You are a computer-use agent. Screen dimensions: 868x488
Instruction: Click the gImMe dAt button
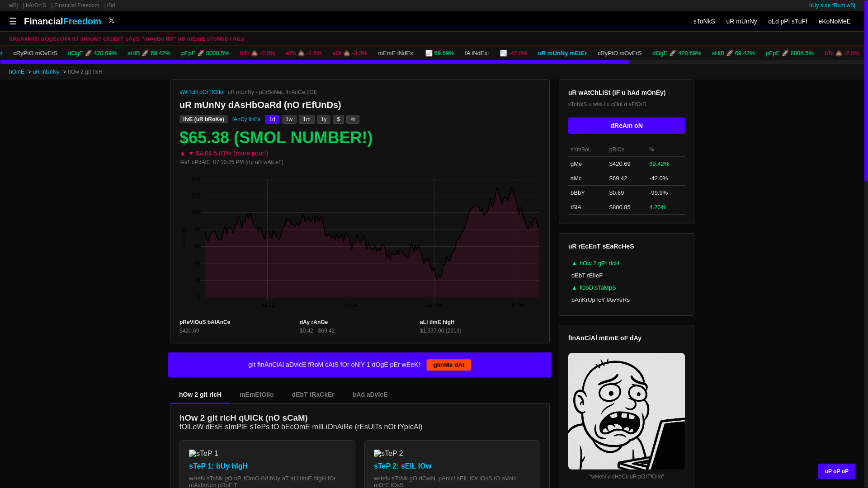(448, 365)
